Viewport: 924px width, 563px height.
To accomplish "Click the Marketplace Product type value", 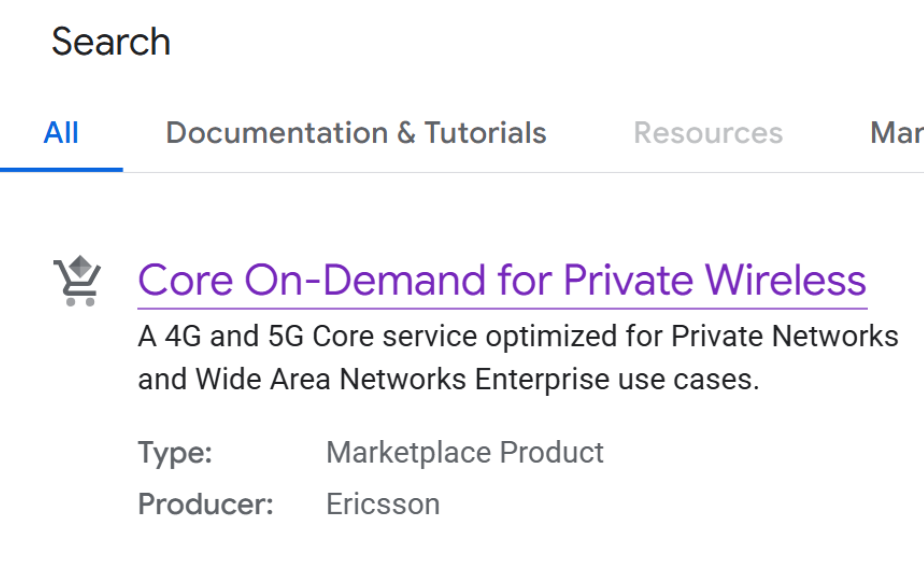I will tap(465, 452).
